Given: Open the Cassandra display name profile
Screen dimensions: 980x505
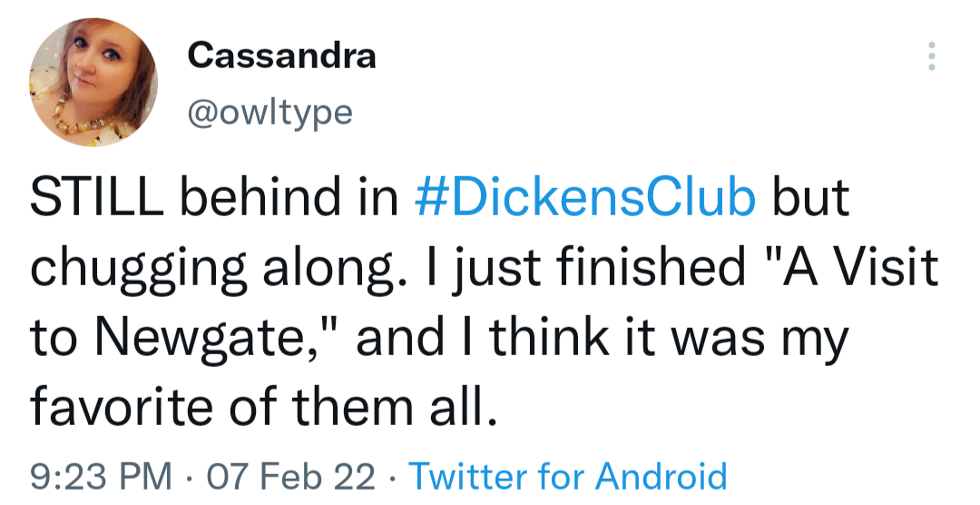Looking at the screenshot, I should point(281,56).
